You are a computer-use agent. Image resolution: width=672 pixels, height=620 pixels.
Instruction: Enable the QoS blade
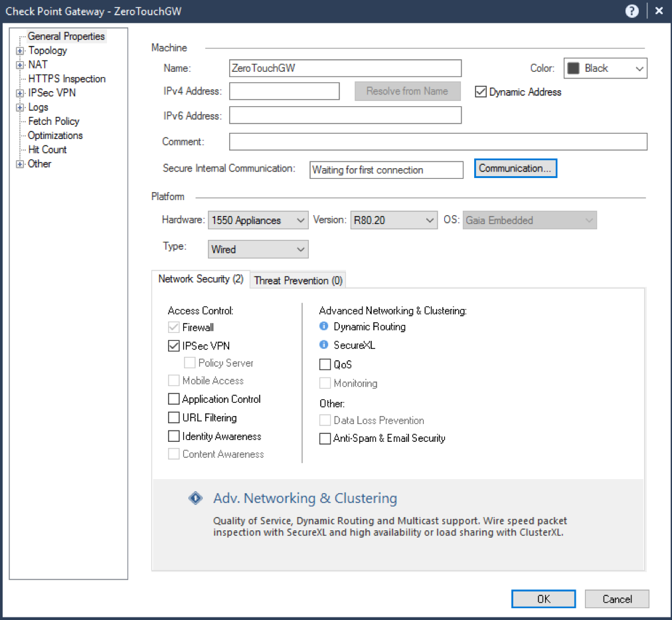(325, 364)
